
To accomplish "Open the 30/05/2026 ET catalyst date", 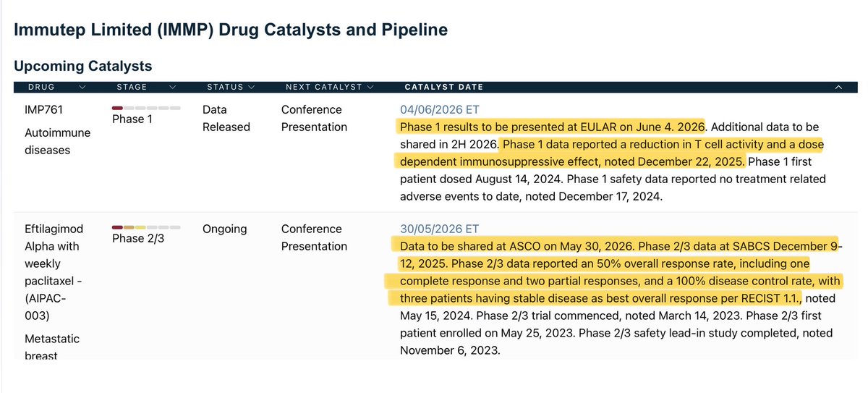I will [441, 229].
